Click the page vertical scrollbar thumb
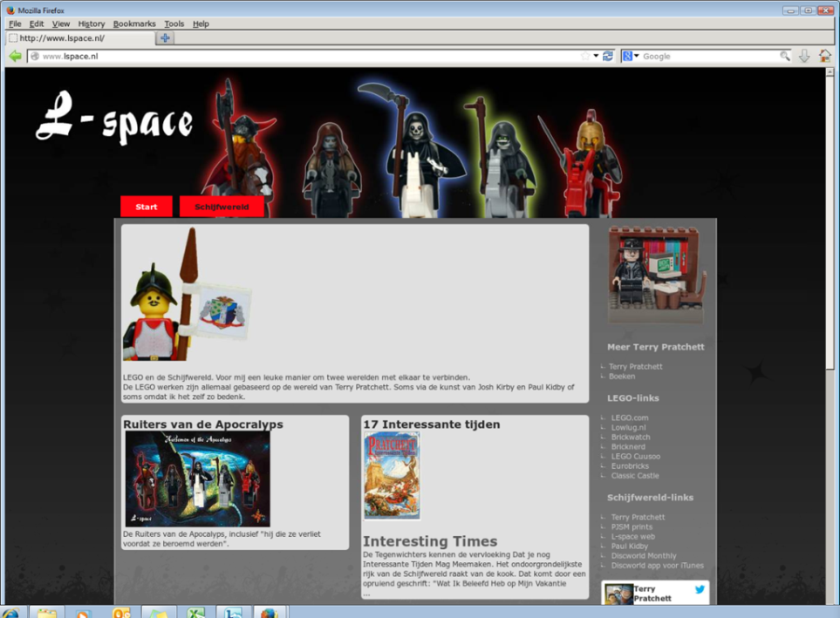Image resolution: width=840 pixels, height=618 pixels. [x=830, y=223]
